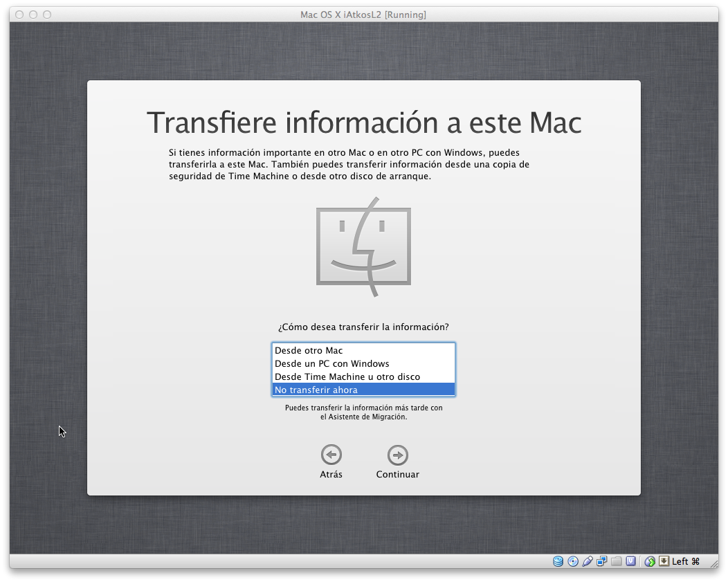The width and height of the screenshot is (728, 582).
Task: Close the VirtualBox VM window
Action: pos(19,15)
